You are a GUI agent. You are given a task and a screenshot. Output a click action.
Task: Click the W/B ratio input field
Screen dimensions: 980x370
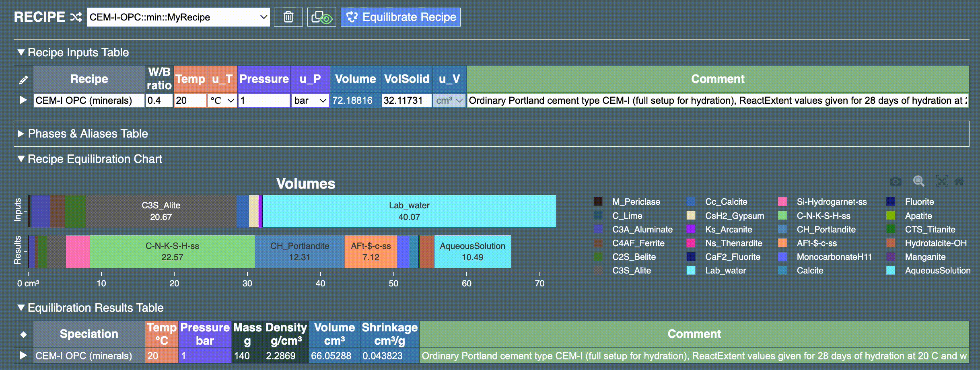[x=159, y=101]
